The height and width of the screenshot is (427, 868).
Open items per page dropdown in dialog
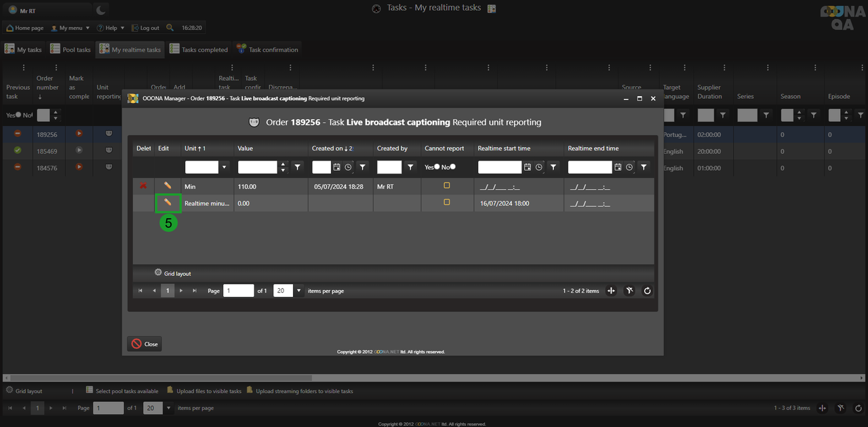[x=299, y=291]
